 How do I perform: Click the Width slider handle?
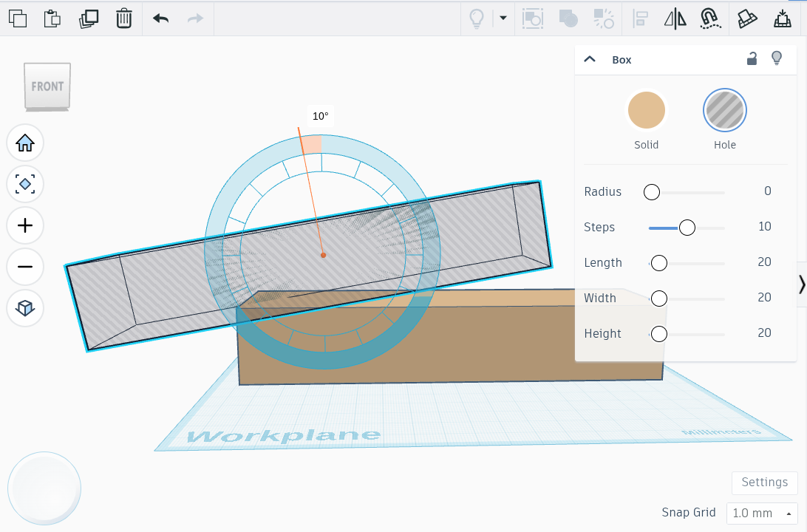point(658,299)
